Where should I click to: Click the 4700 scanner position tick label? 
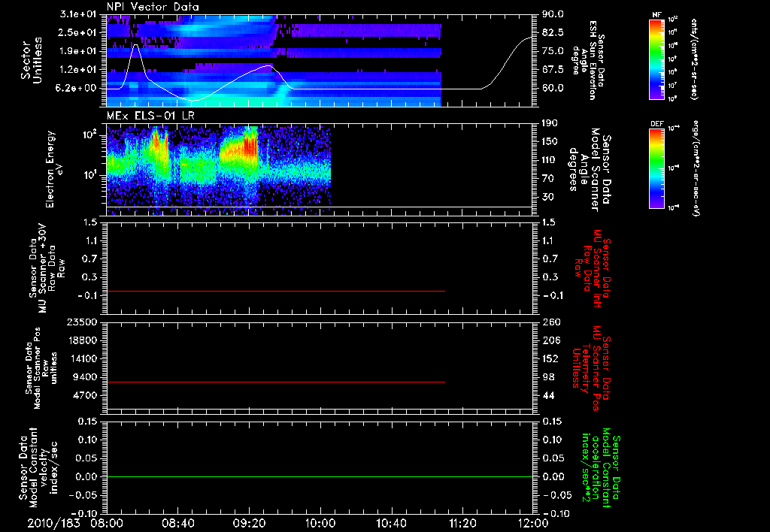click(x=86, y=395)
